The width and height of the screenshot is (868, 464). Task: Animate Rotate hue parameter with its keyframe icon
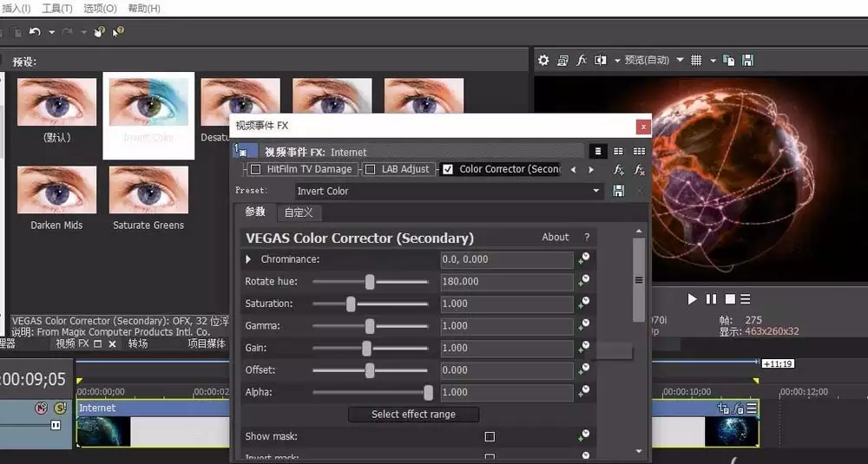[583, 281]
